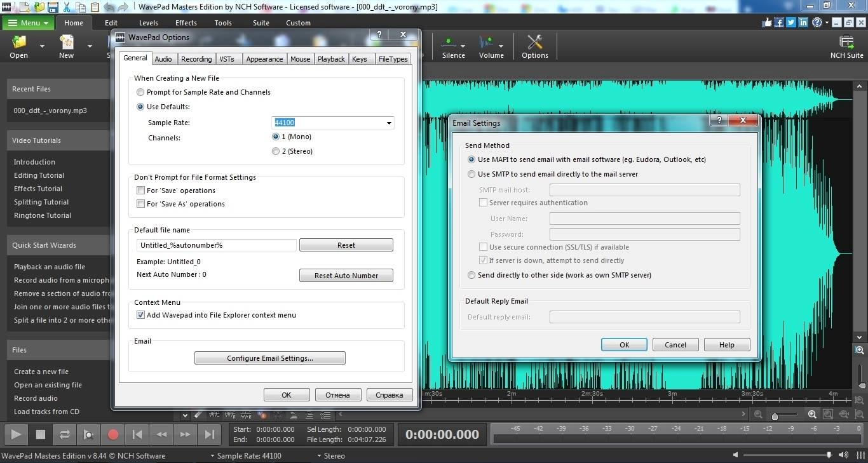Screen dimensions: 868x463
Task: Click the LinkedIn share icon
Action: click(x=803, y=22)
